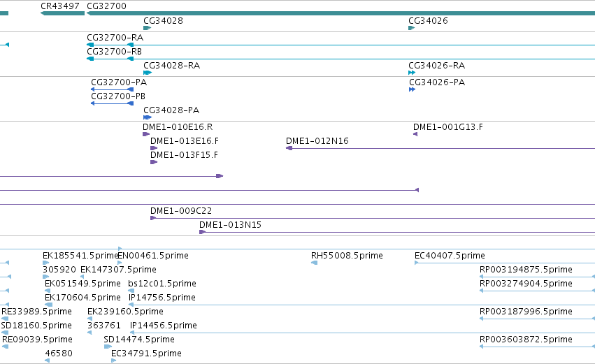
Task: Click the CG34026 gene arrow glyph
Action: coord(411,28)
